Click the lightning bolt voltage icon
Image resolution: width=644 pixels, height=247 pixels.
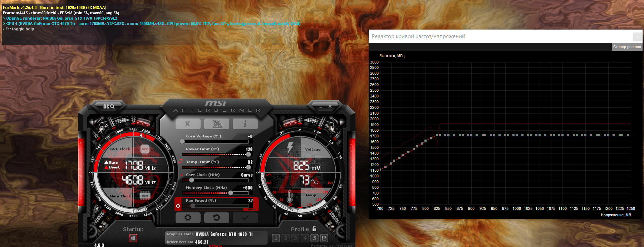pos(290,148)
